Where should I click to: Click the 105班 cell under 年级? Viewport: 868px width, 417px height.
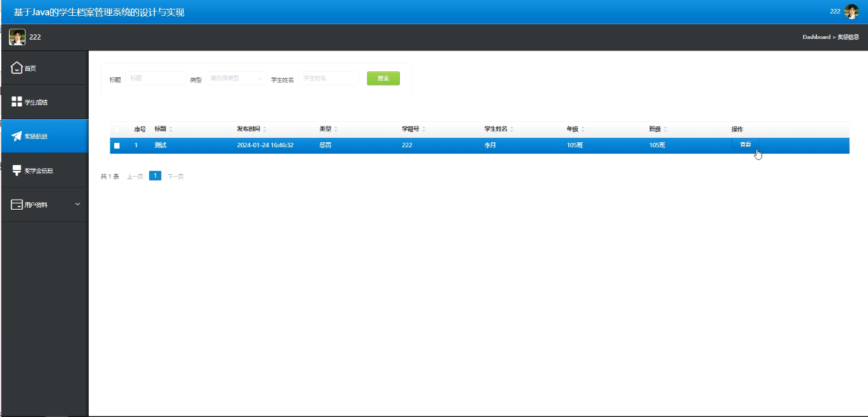pyautogui.click(x=575, y=145)
